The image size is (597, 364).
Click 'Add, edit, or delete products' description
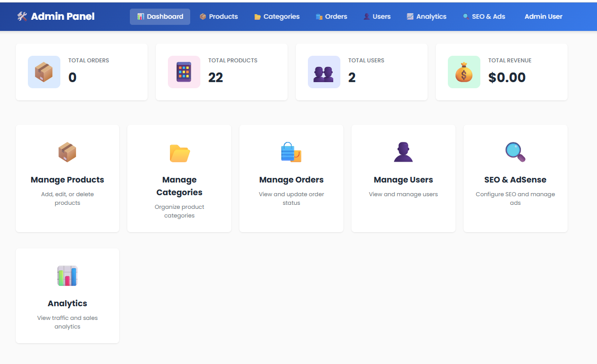[x=67, y=199]
